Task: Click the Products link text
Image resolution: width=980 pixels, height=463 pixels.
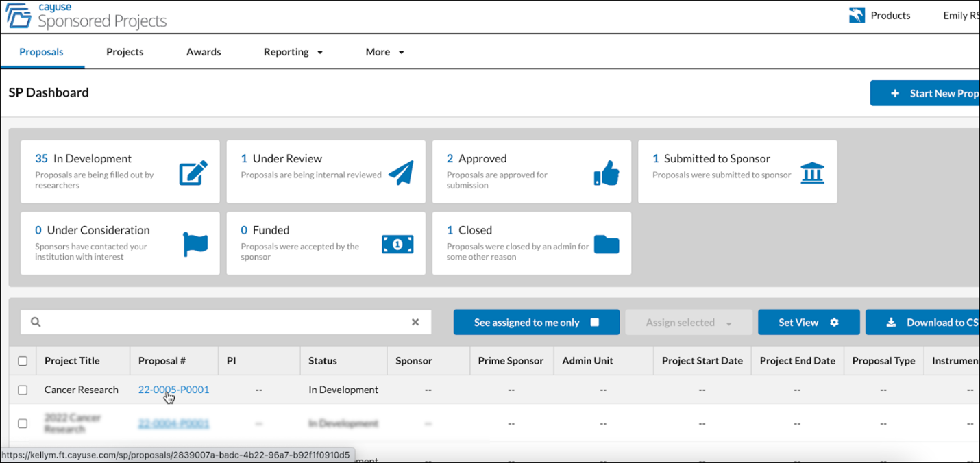Action: point(890,15)
